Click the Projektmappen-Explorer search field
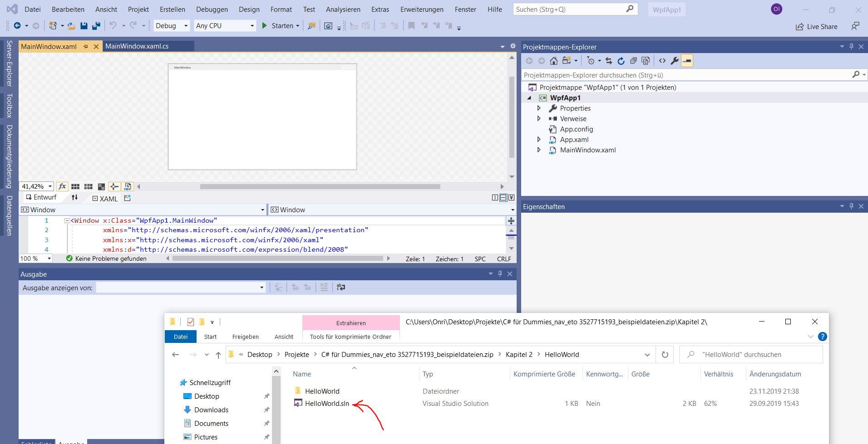 (694, 75)
